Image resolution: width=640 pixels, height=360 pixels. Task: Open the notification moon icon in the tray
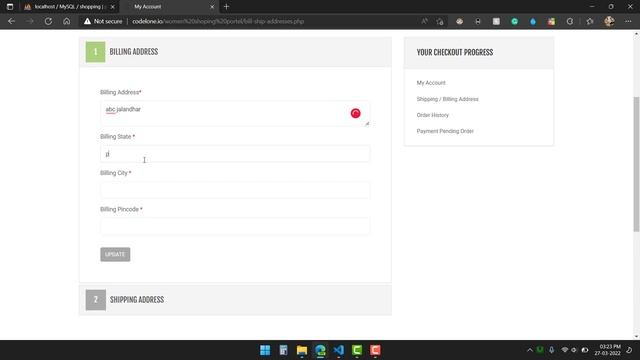(x=629, y=350)
